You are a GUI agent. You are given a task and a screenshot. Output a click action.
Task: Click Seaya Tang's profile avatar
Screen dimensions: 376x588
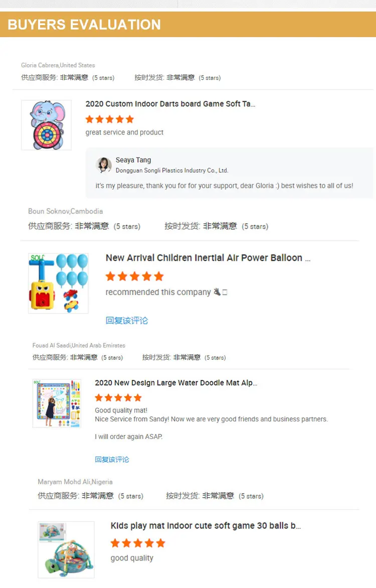[x=104, y=165]
